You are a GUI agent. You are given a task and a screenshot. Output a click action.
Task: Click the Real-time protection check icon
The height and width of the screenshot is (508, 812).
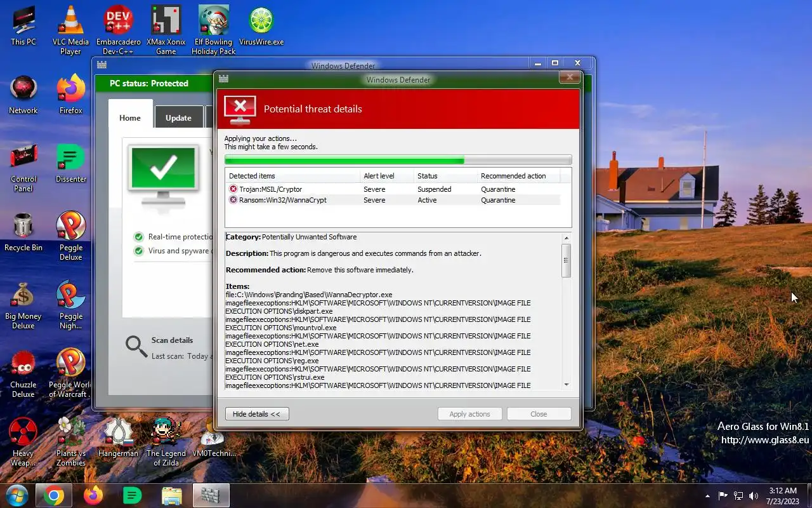click(x=139, y=237)
